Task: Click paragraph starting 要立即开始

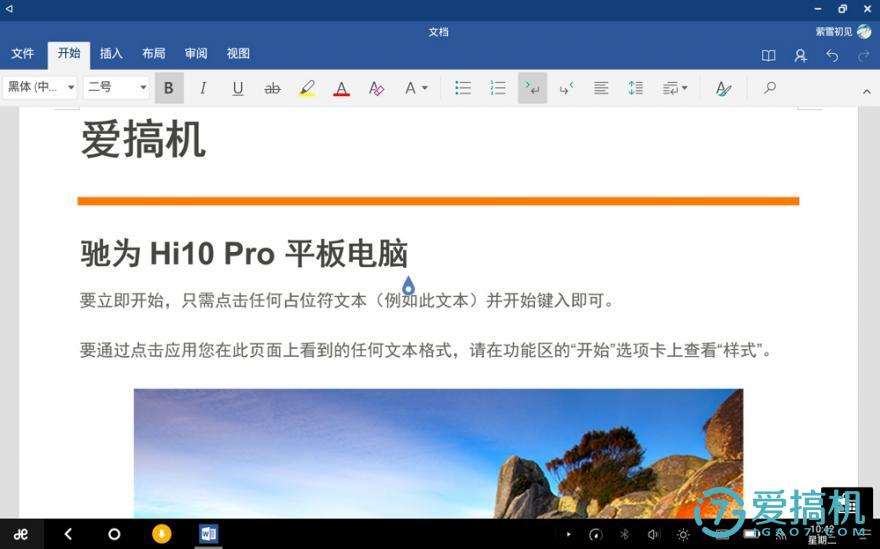Action: [x=347, y=300]
